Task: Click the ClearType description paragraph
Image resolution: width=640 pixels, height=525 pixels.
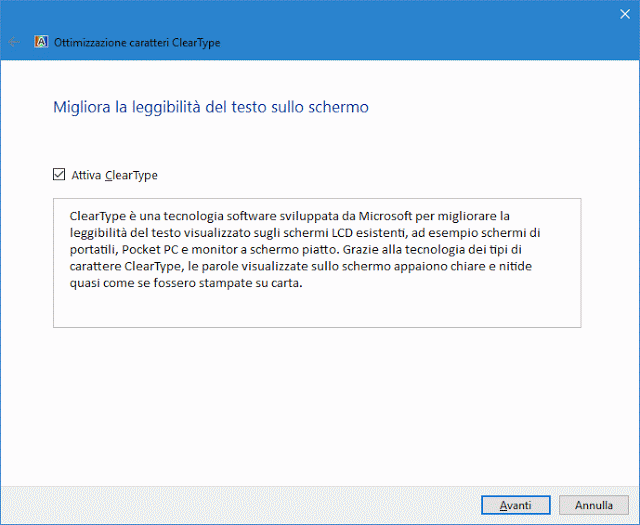Action: tap(304, 249)
